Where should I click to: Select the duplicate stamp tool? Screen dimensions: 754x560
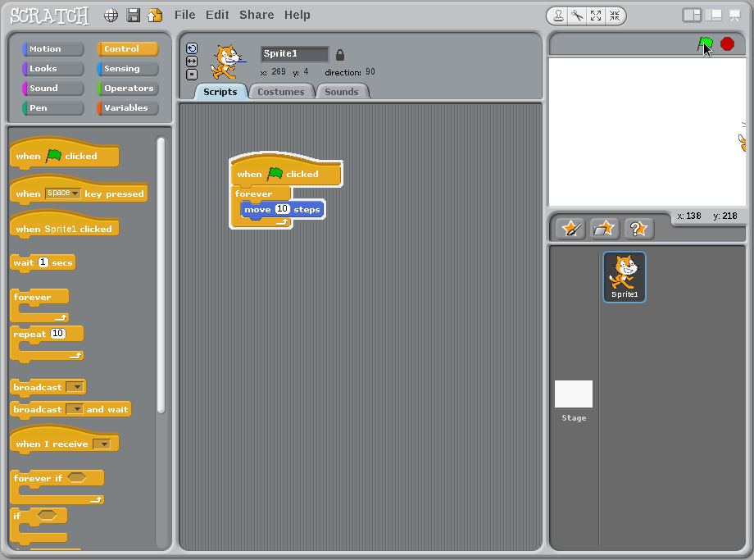(x=558, y=16)
